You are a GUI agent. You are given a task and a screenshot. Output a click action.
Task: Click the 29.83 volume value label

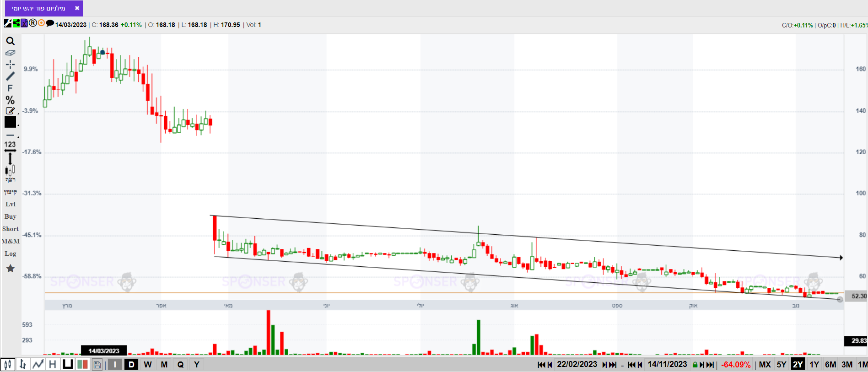[x=856, y=341]
